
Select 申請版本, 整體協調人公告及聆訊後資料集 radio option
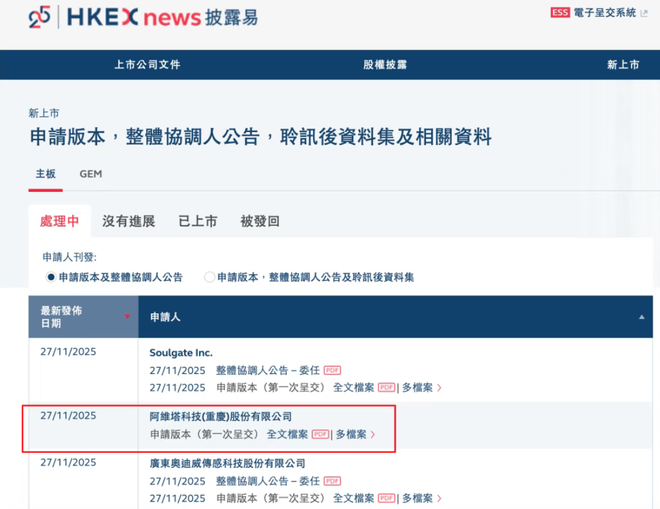pyautogui.click(x=209, y=277)
